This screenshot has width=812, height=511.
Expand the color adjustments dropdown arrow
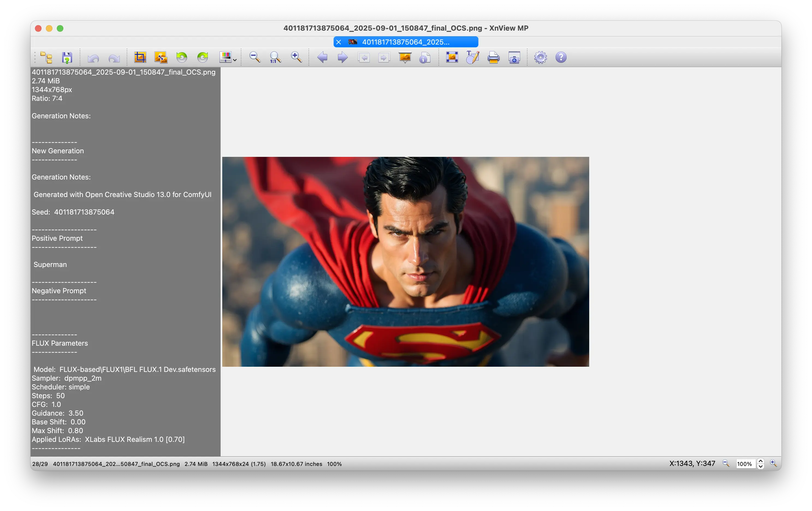click(x=235, y=60)
